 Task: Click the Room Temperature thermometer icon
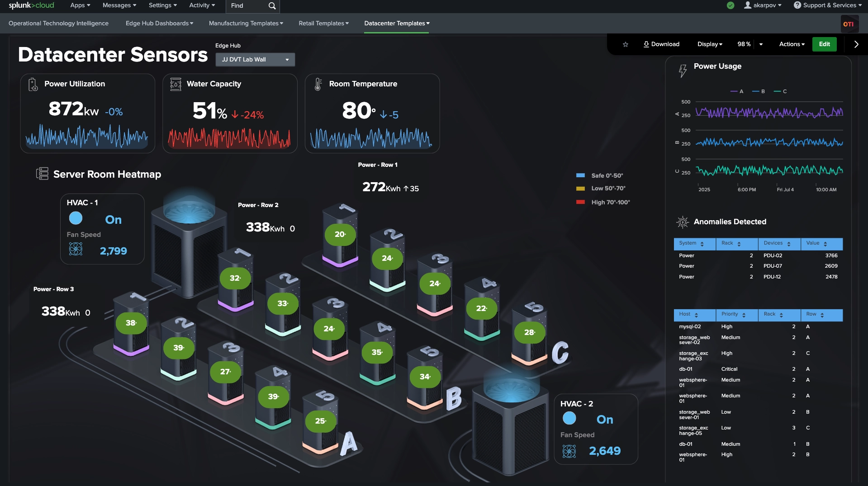click(x=318, y=83)
